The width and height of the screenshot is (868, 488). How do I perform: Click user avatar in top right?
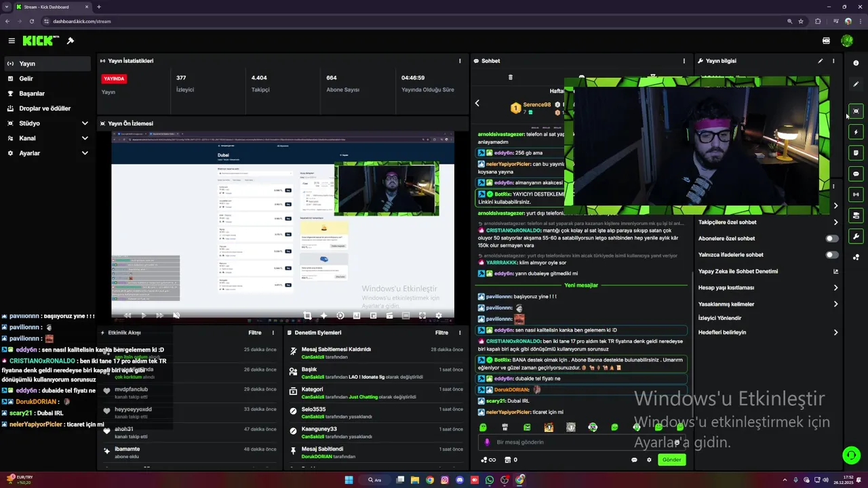pyautogui.click(x=847, y=41)
